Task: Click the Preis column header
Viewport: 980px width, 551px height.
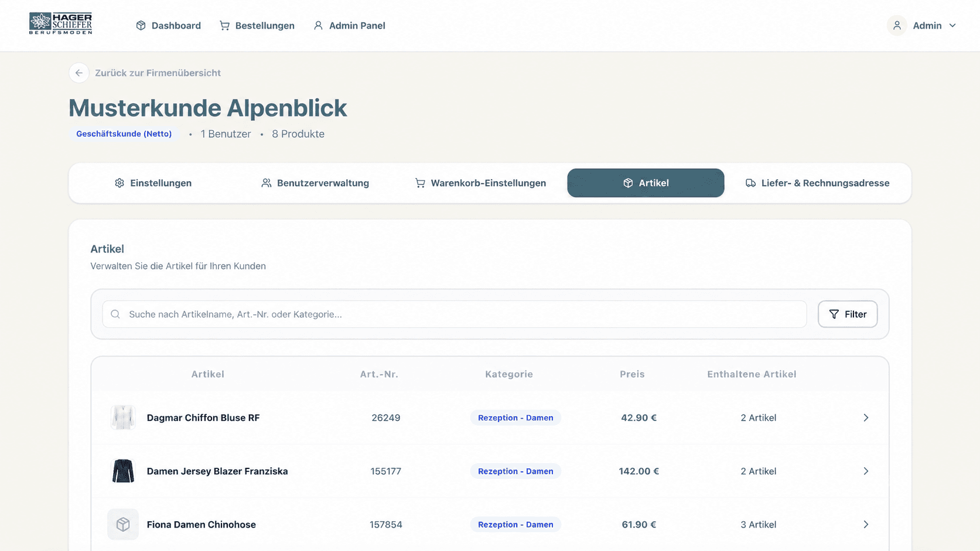Action: pyautogui.click(x=632, y=374)
